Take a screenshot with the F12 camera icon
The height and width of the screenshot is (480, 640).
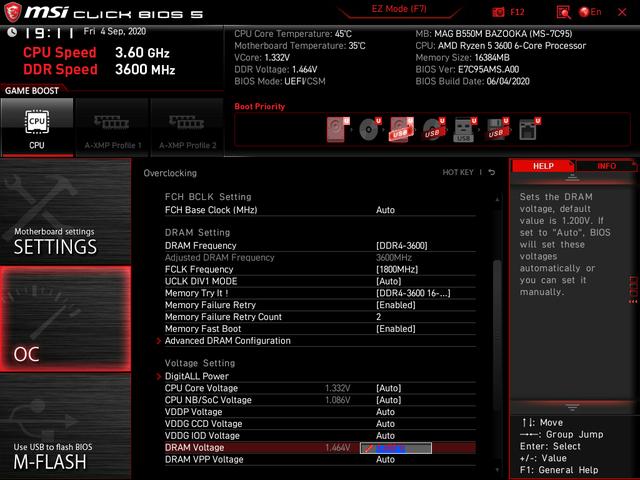pos(498,12)
